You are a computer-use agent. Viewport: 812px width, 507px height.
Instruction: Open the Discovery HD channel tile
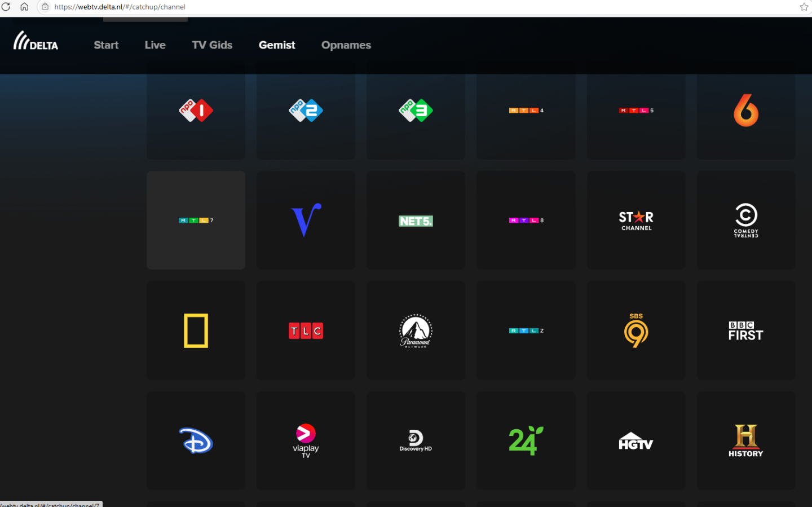[x=416, y=440]
